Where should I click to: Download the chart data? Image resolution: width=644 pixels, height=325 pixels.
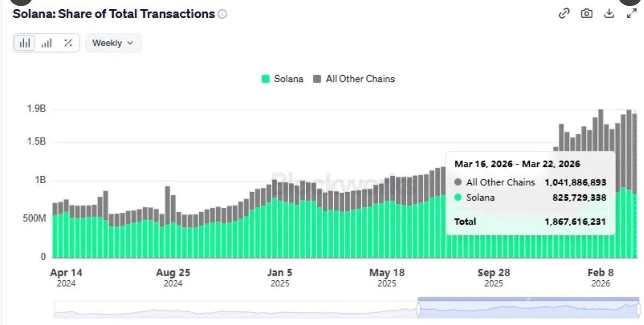609,14
